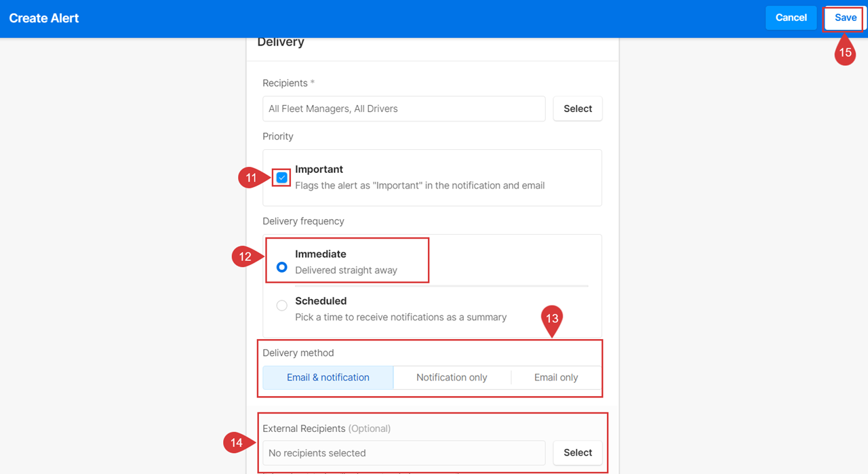Cancel creating the alert

coord(791,18)
